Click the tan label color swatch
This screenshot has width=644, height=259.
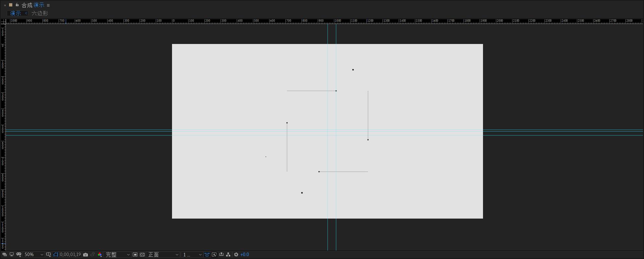(11, 5)
